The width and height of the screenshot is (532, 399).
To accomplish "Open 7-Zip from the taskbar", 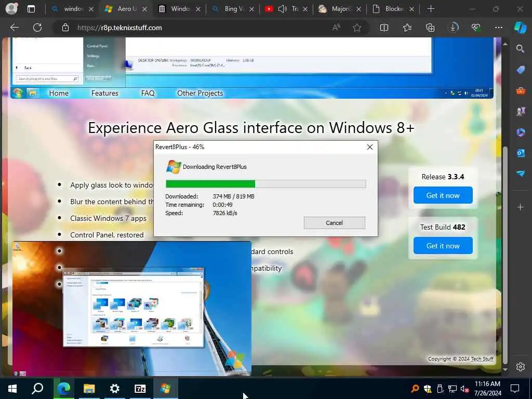I will click(140, 389).
